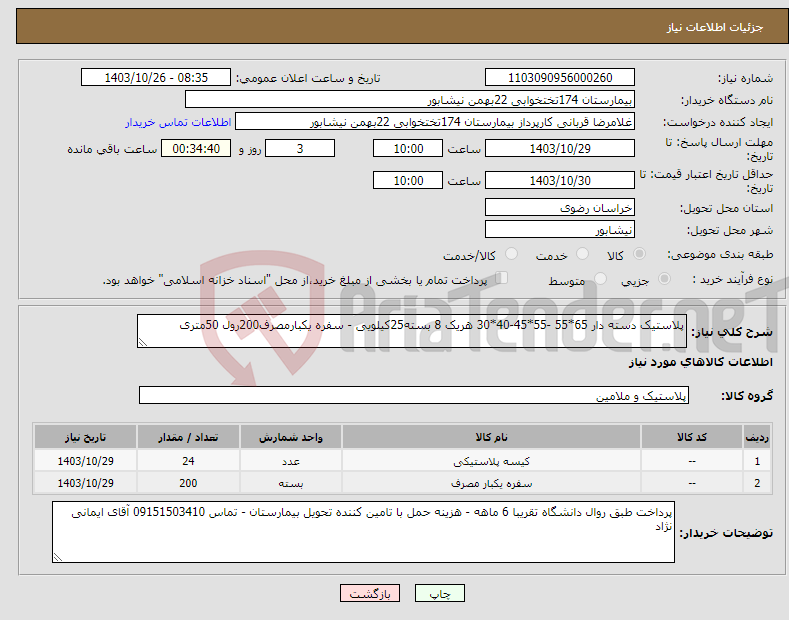Click the گروه کالا label
789x620 pixels.
747,396
